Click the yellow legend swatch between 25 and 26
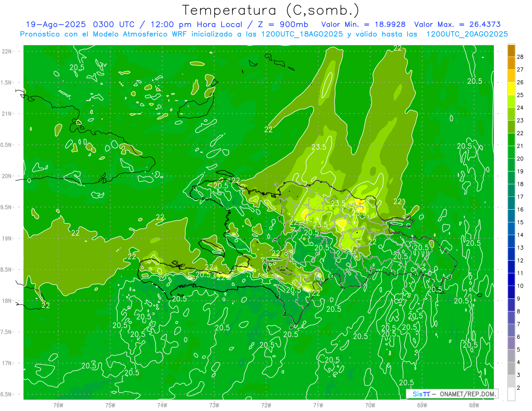 (x=511, y=89)
